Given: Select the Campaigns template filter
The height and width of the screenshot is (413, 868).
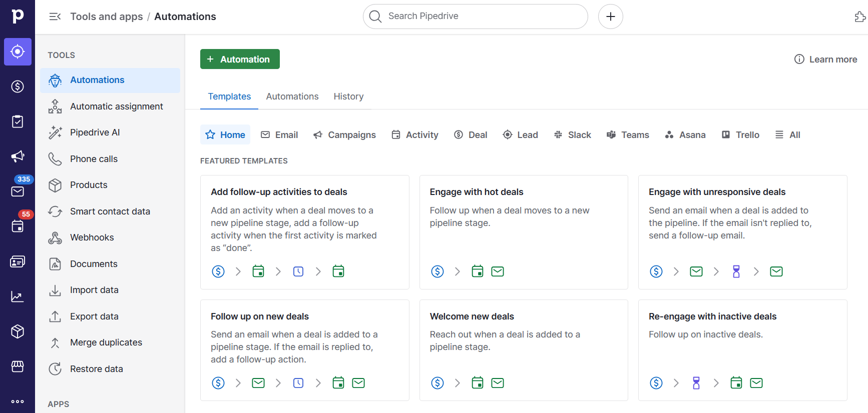Looking at the screenshot, I should coord(344,134).
